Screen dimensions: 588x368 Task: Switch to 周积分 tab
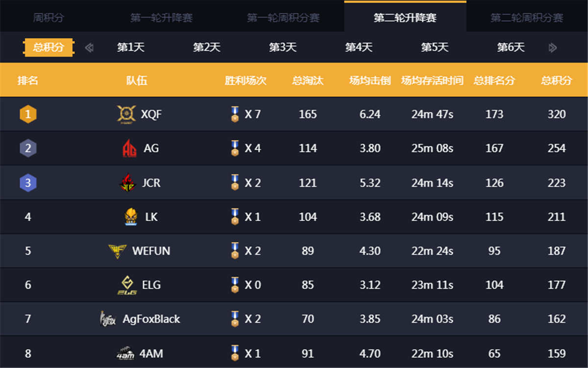[x=49, y=18]
